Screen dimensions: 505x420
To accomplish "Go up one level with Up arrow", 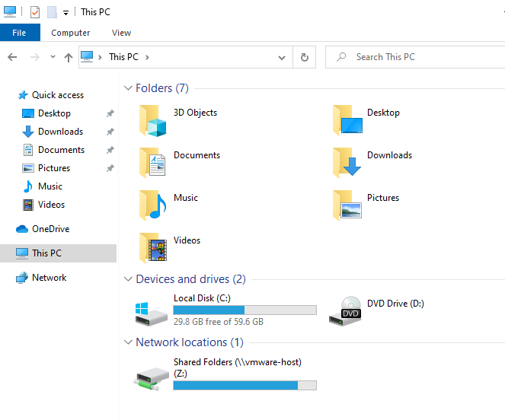I will coord(69,57).
